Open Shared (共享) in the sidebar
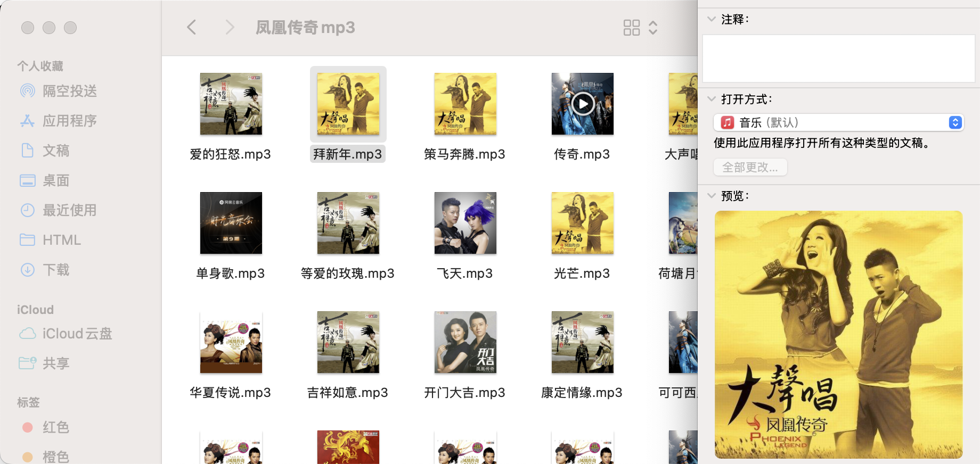 45,363
